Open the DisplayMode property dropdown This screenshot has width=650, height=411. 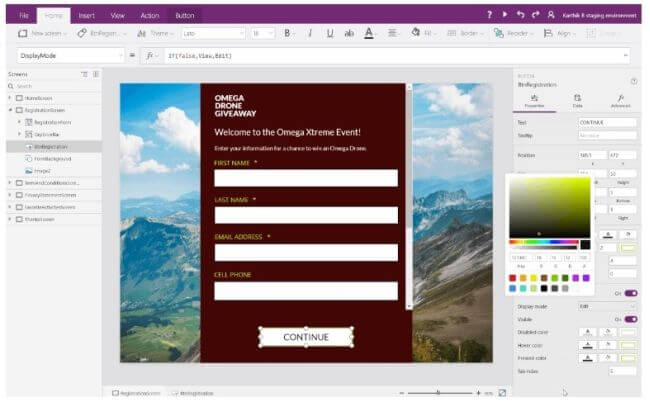70,56
